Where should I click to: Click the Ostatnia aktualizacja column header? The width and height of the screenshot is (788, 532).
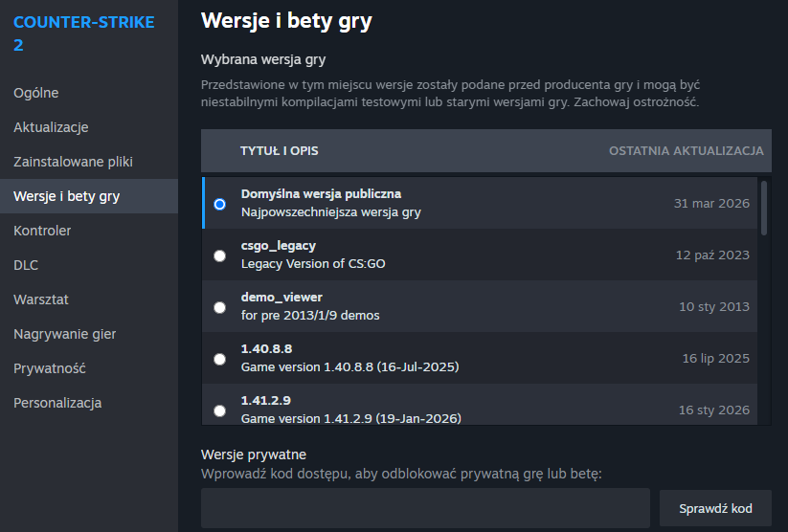pos(686,151)
